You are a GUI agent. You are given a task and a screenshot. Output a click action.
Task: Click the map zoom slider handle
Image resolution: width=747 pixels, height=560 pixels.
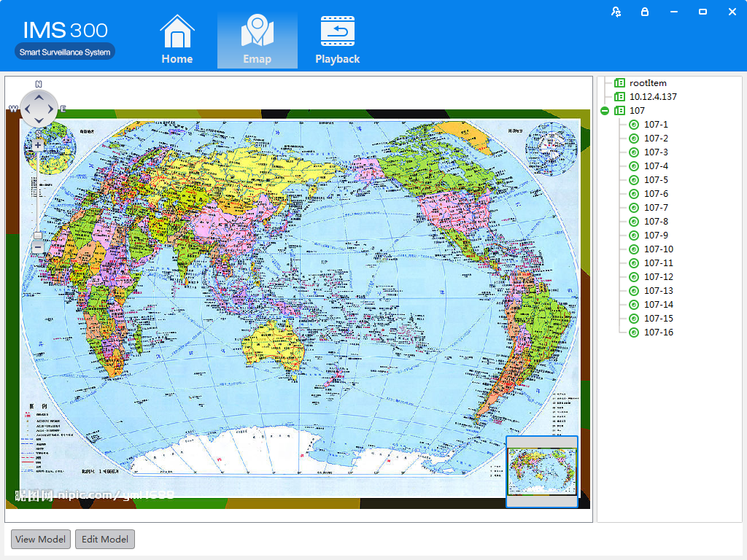click(x=38, y=236)
